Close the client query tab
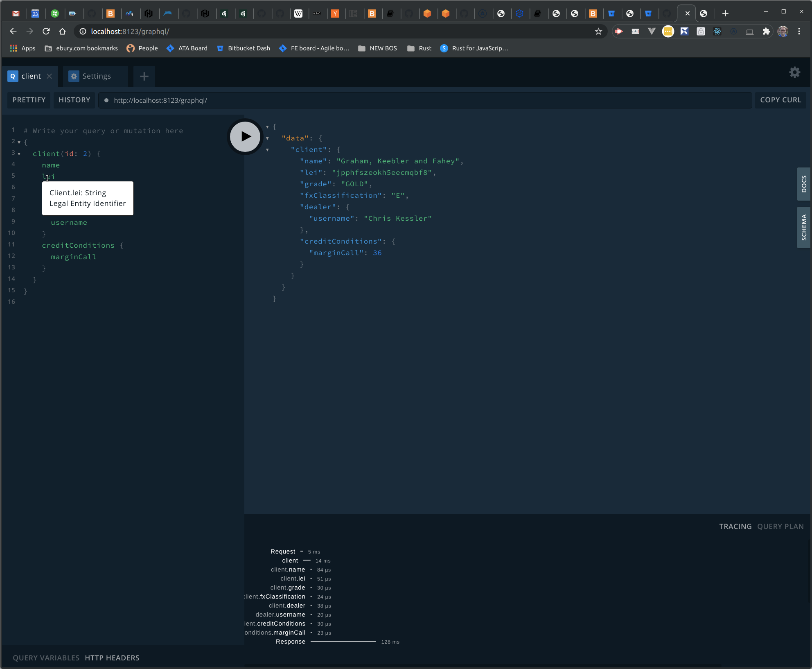 [50, 76]
